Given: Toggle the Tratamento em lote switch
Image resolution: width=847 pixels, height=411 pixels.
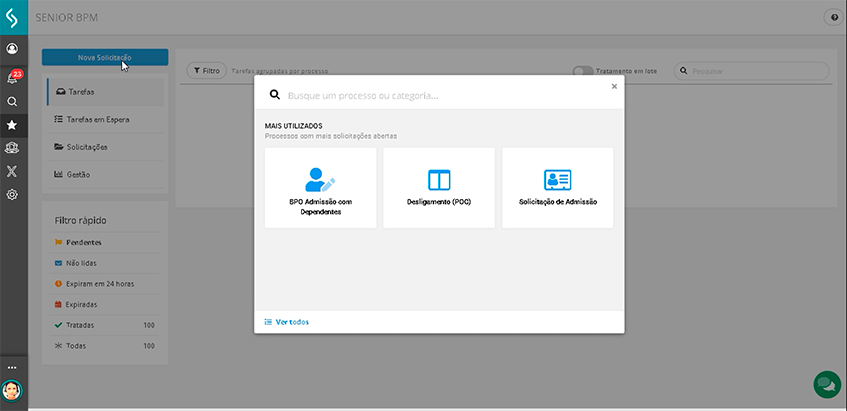Looking at the screenshot, I should (x=582, y=72).
